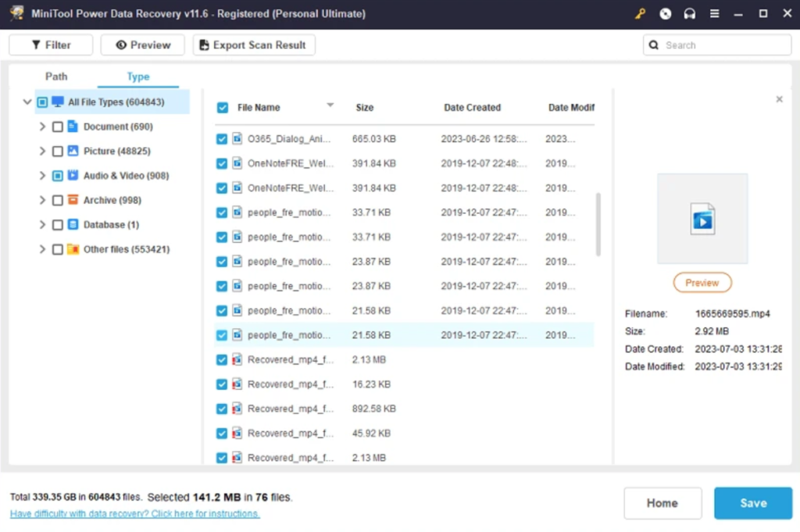Collapse the All File Types tree
The image size is (800, 532).
tap(27, 102)
